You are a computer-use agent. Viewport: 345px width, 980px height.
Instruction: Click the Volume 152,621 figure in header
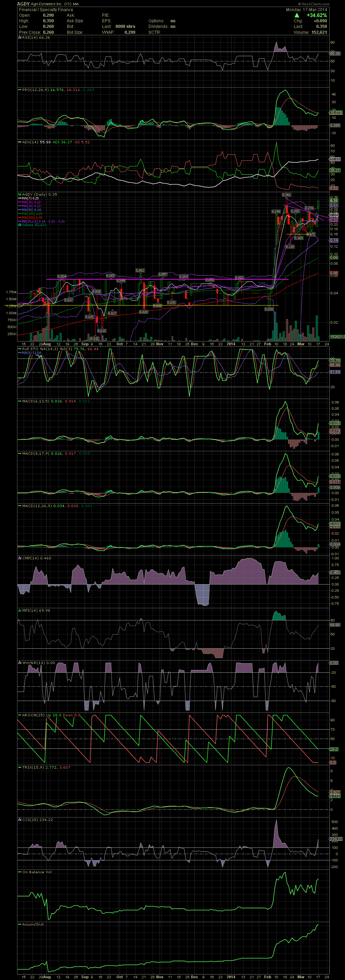click(319, 32)
